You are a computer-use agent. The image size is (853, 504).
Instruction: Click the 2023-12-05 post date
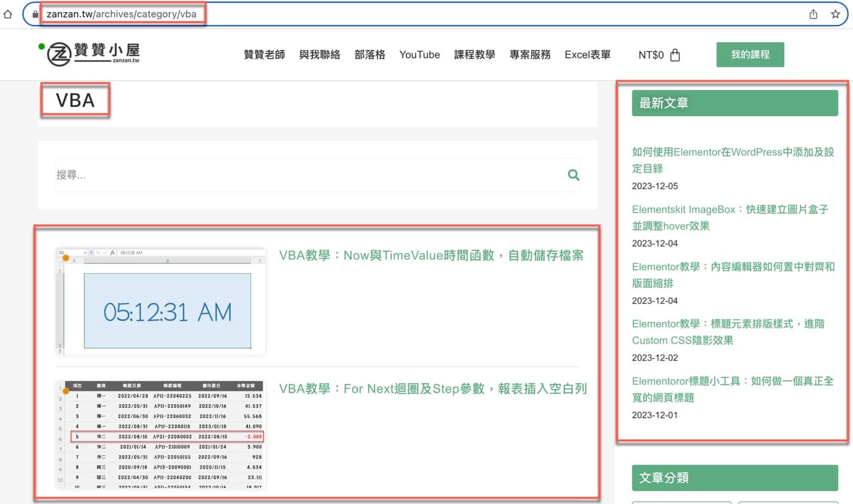tap(655, 186)
